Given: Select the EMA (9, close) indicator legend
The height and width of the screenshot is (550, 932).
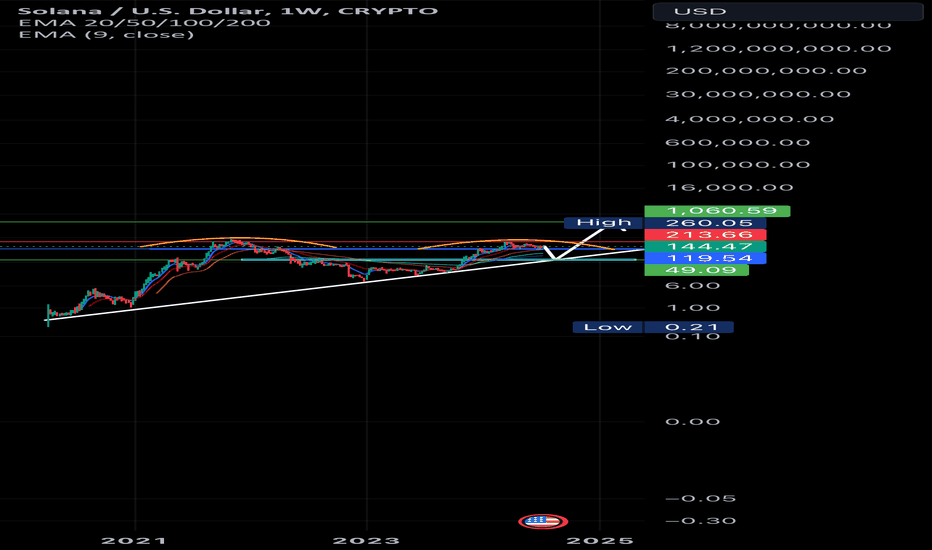Looking at the screenshot, I should [x=106, y=34].
